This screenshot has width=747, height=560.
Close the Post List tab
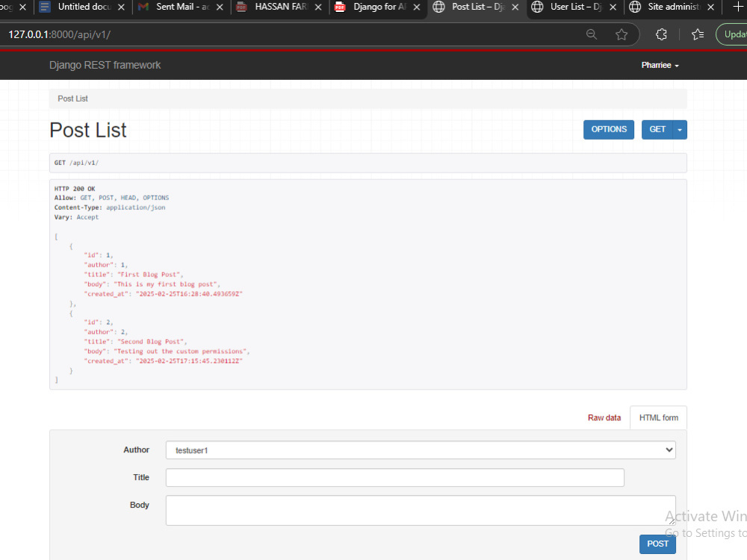(515, 7)
